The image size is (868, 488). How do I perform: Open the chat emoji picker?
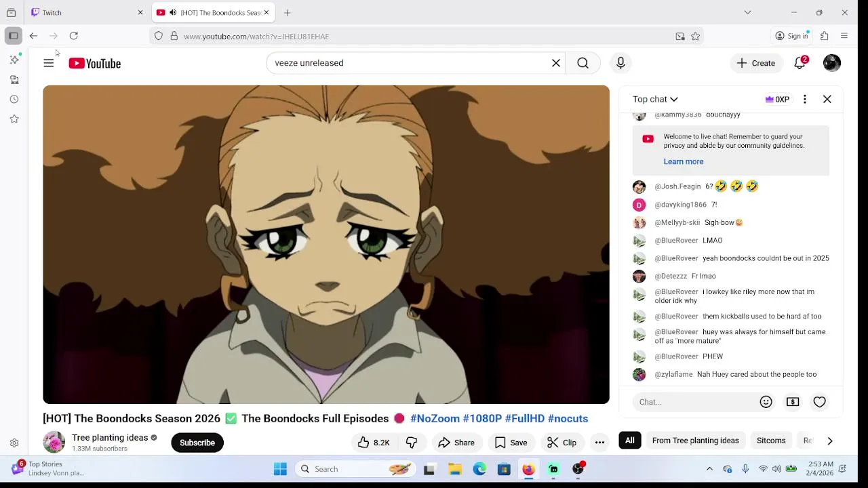766,402
